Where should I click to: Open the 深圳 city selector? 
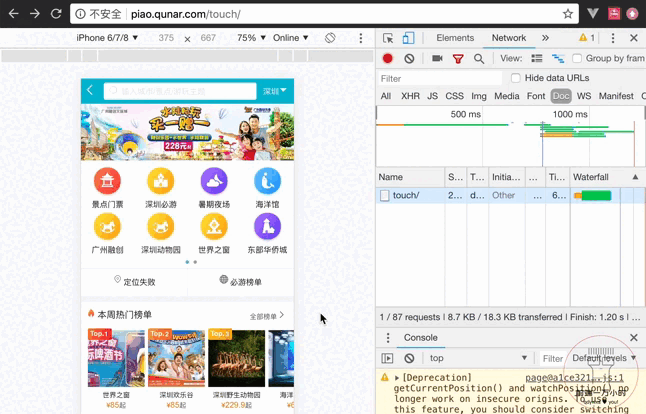275,91
